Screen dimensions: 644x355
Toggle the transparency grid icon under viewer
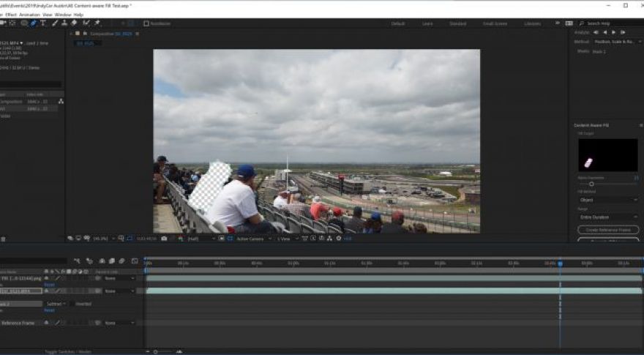pos(230,239)
